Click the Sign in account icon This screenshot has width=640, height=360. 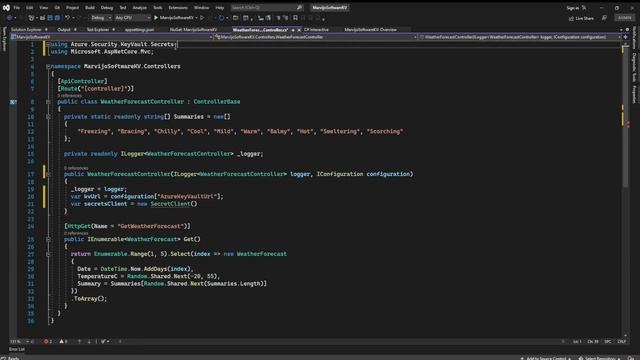click(x=584, y=8)
